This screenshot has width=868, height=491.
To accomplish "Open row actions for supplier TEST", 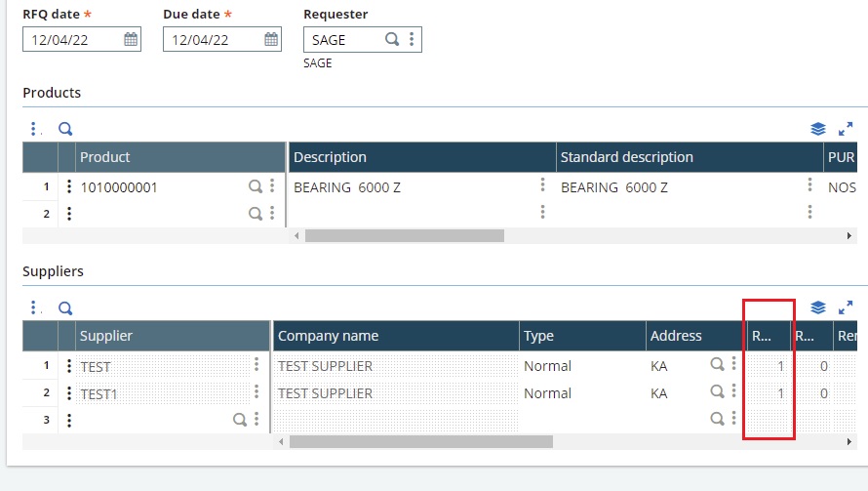I will coord(69,365).
